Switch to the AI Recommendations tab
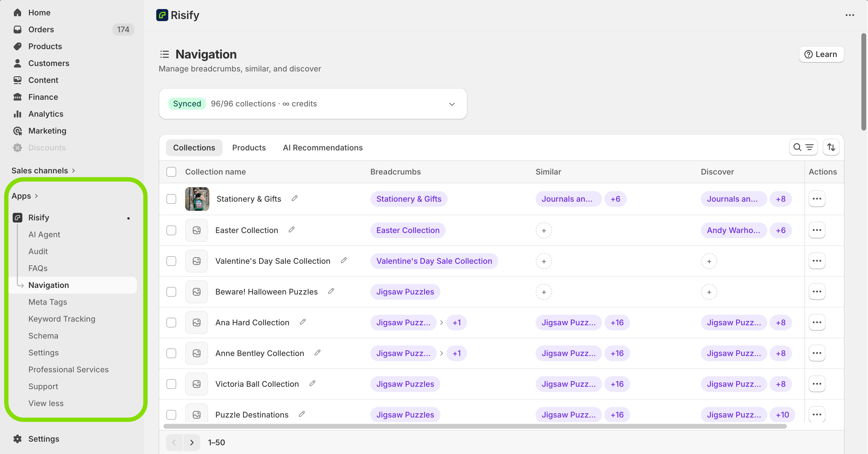 click(x=322, y=147)
